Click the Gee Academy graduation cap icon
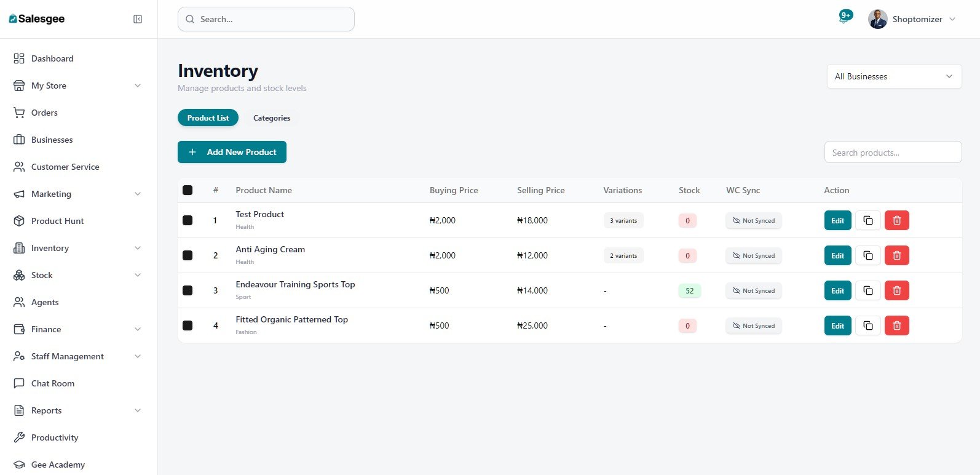The image size is (980, 475). (x=19, y=465)
